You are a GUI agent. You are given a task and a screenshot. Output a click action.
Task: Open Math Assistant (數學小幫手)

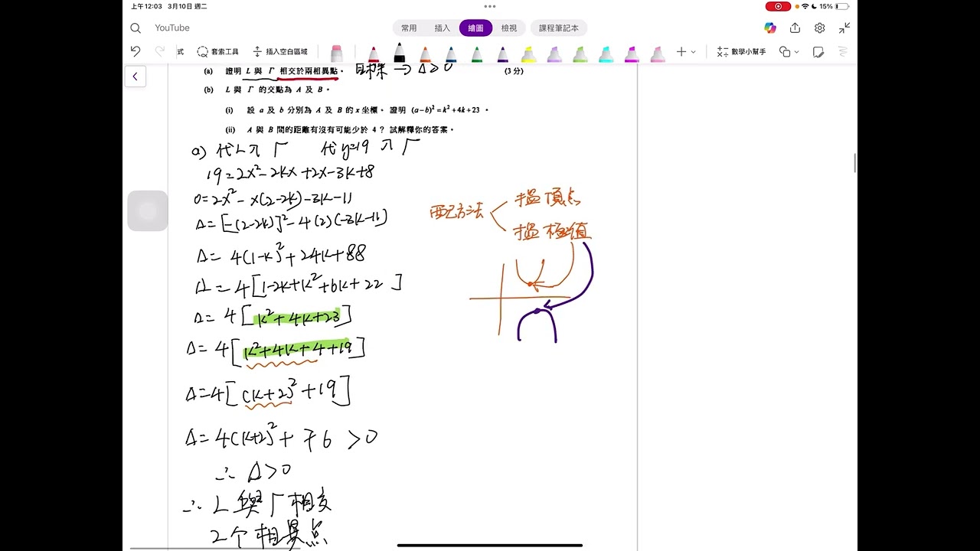(741, 52)
